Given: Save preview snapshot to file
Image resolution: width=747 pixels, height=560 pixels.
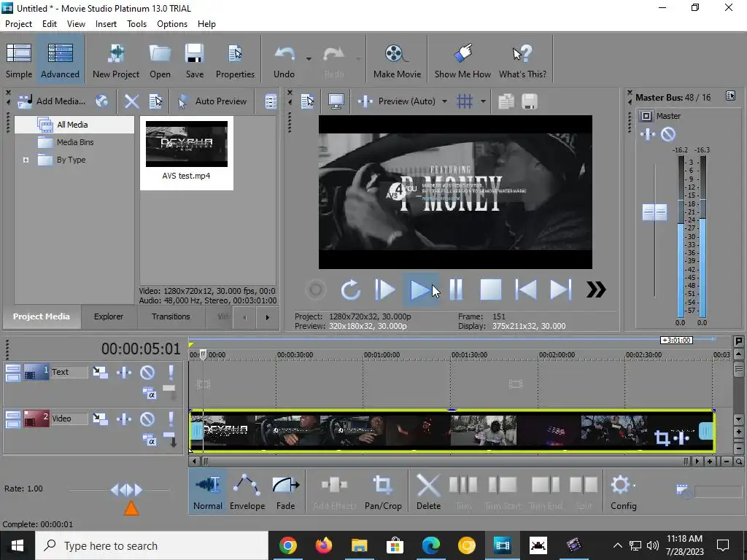Looking at the screenshot, I should pos(530,101).
